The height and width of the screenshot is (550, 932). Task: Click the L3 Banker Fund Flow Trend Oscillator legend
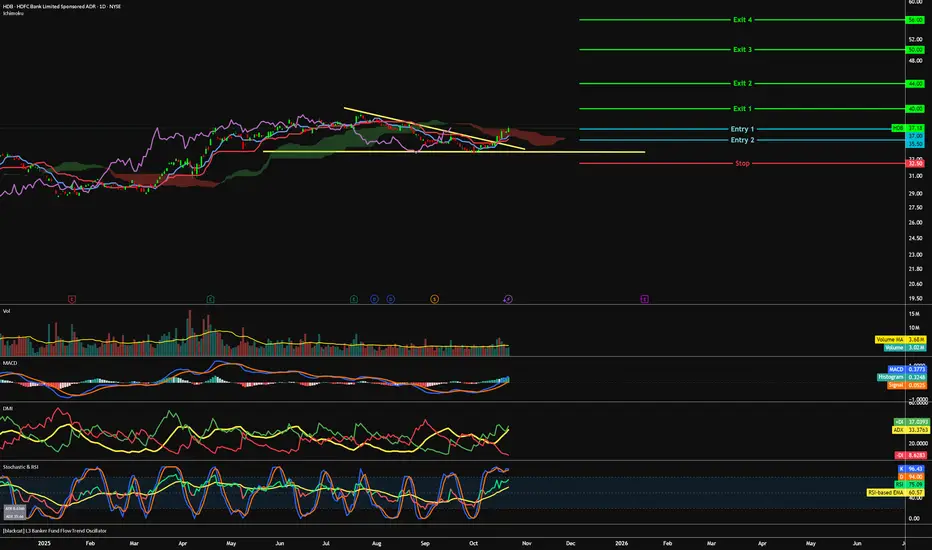point(55,530)
